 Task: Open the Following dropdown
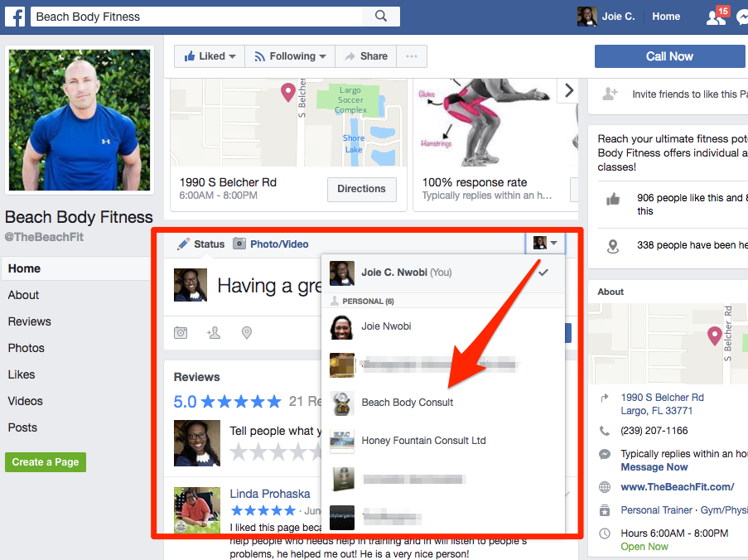290,56
